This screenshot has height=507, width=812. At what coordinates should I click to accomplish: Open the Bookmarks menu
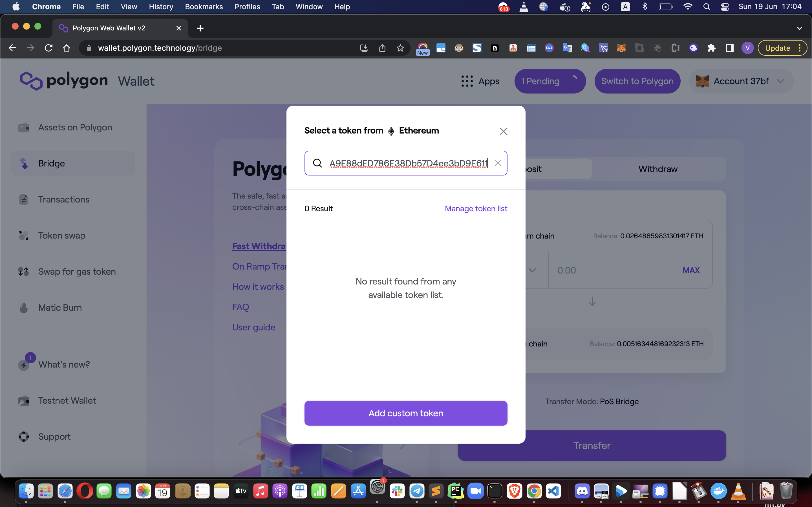(x=204, y=7)
